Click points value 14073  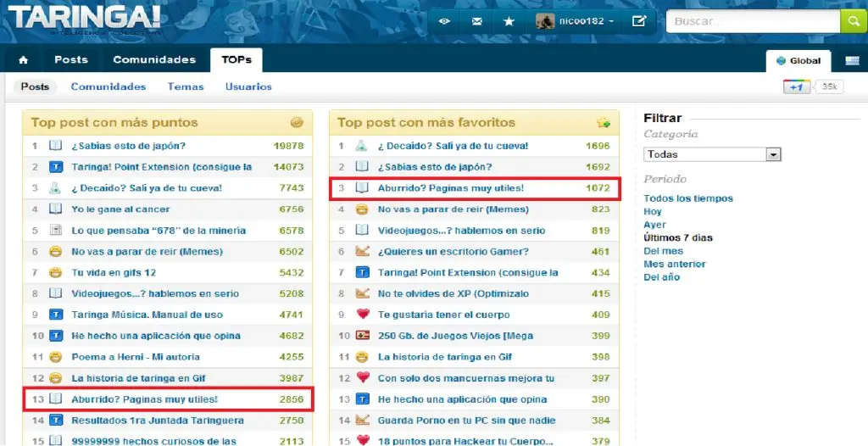[288, 167]
